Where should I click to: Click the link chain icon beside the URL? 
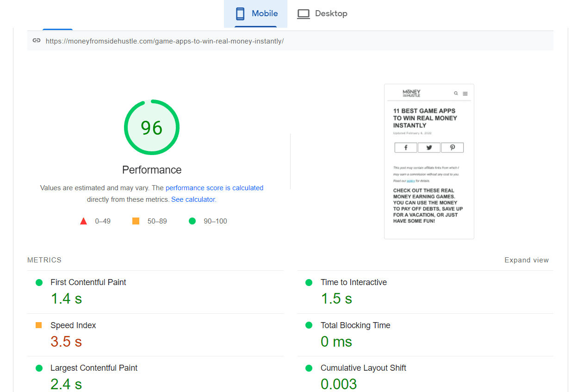(x=36, y=40)
